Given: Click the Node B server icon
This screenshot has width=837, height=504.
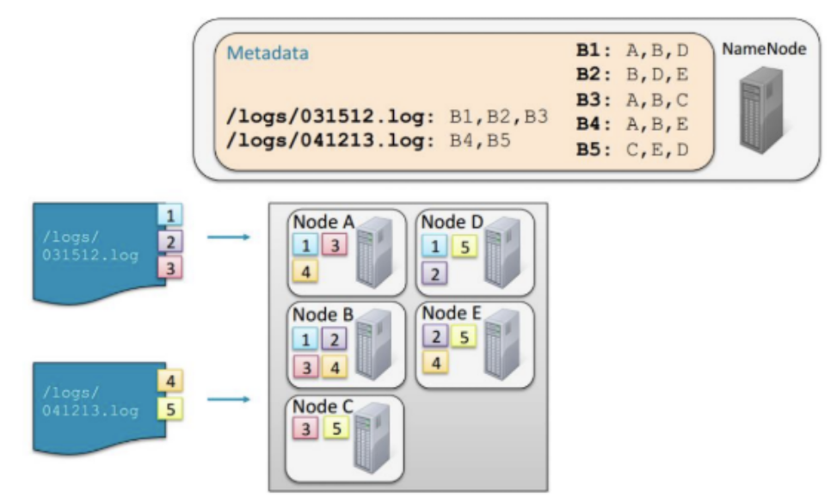Looking at the screenshot, I should click(x=373, y=344).
